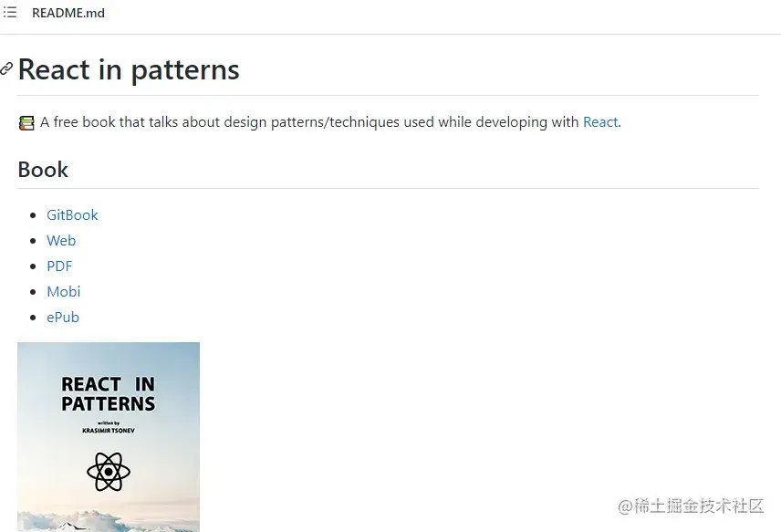This screenshot has width=781, height=532.
Task: Click the anchor link icon beside the title
Action: 6,69
